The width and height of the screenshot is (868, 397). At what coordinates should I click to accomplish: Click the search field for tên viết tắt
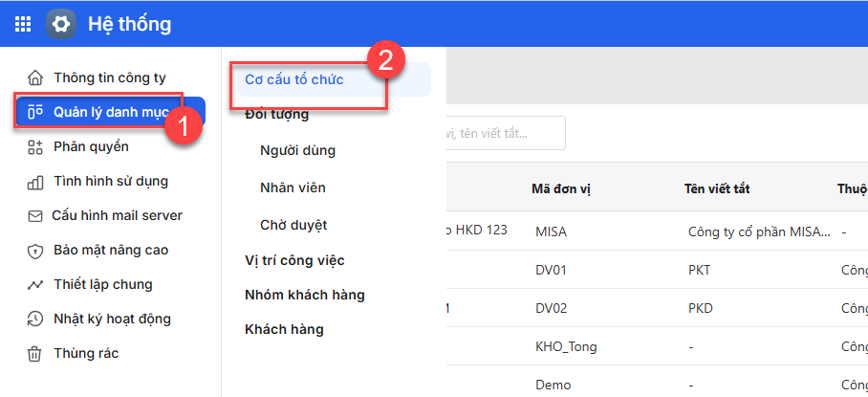(x=502, y=133)
